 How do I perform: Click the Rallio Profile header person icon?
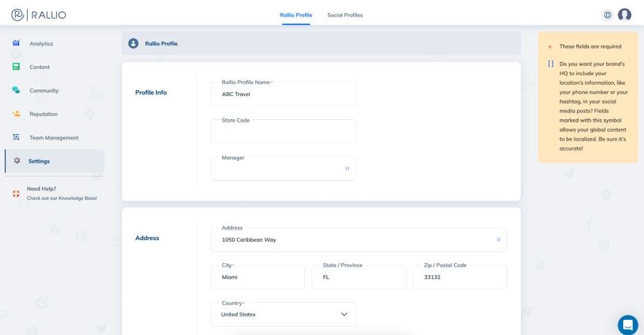pyautogui.click(x=133, y=43)
